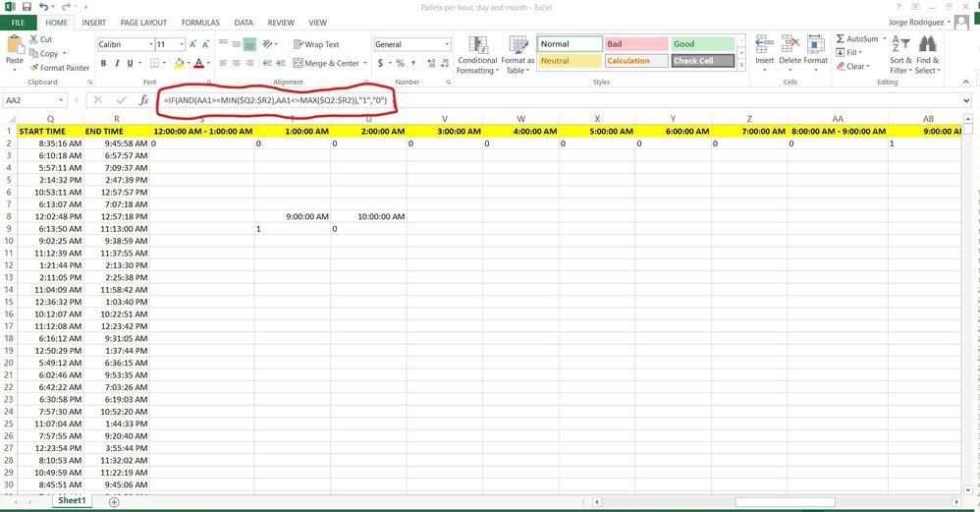
Task: Open the Font Color dropdown arrow
Action: [x=207, y=63]
